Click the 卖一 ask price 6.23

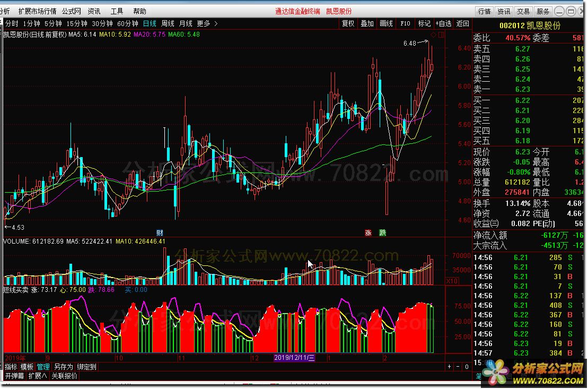[x=522, y=89]
